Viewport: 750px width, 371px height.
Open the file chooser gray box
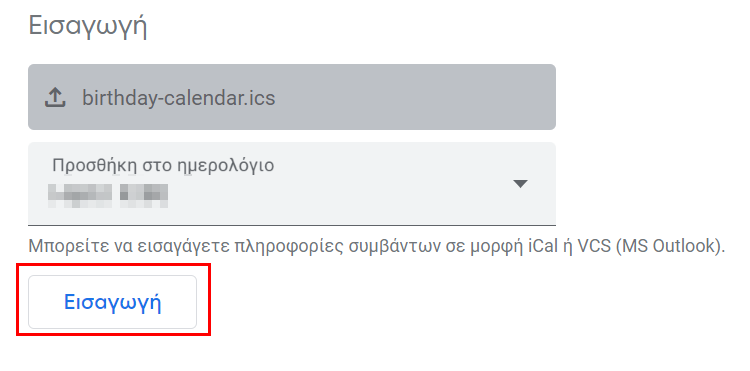pyautogui.click(x=292, y=97)
